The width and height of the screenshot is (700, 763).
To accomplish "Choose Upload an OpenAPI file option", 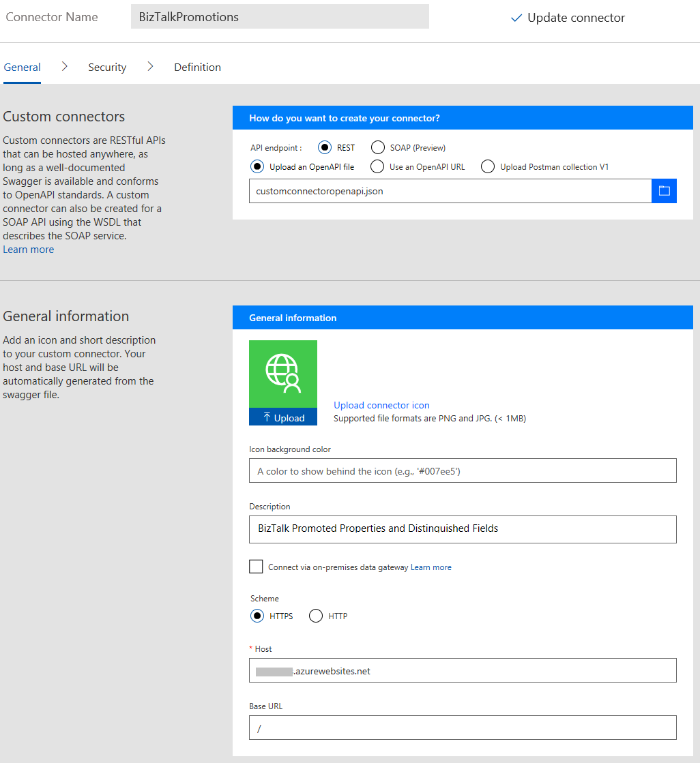I will pyautogui.click(x=257, y=166).
